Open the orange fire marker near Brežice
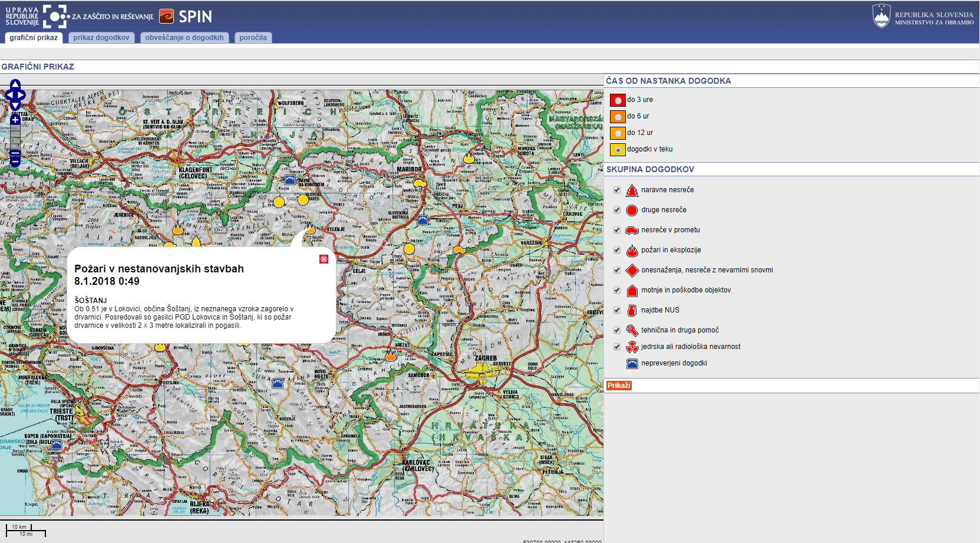Screen dimensions: 980x543 [x=390, y=356]
